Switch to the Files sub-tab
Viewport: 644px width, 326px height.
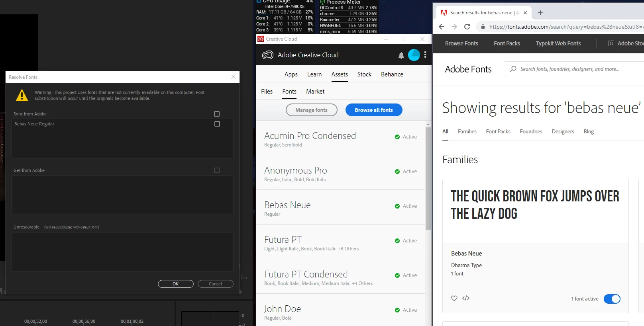coord(267,92)
